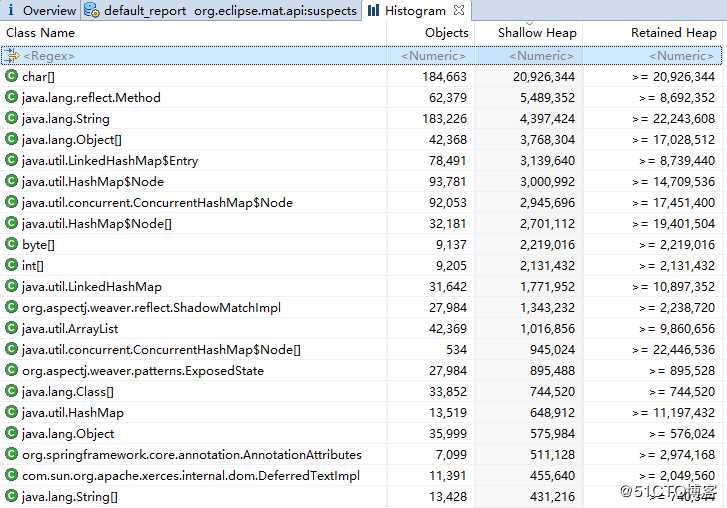Select org.springframework.core.annotation.AnnotationAttributes class name

tap(191, 454)
